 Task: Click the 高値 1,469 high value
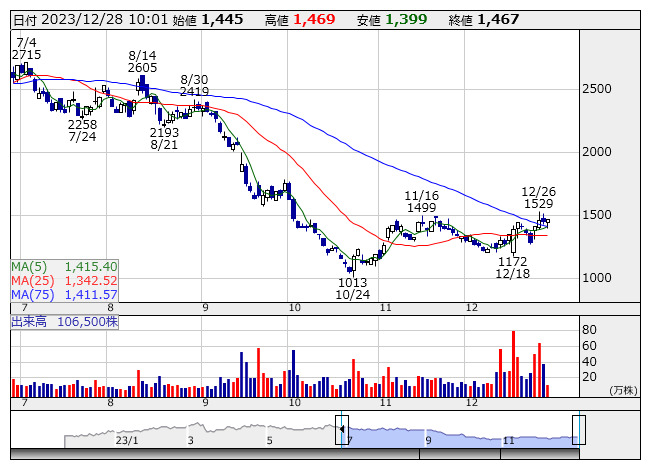[x=300, y=20]
